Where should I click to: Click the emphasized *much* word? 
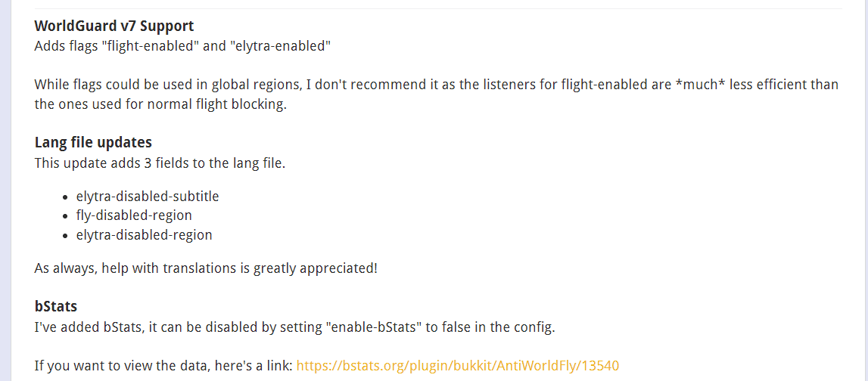[x=697, y=85]
